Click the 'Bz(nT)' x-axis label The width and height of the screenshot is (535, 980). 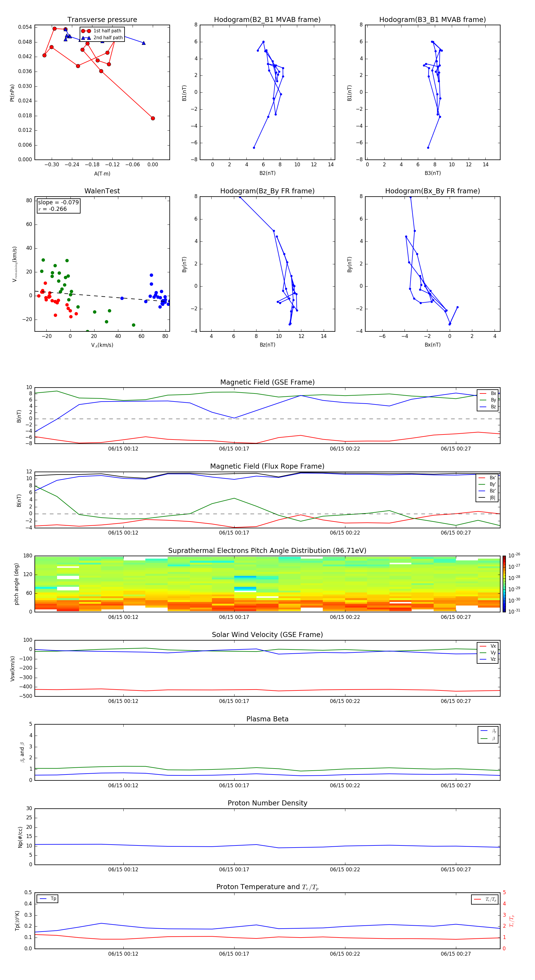267,345
